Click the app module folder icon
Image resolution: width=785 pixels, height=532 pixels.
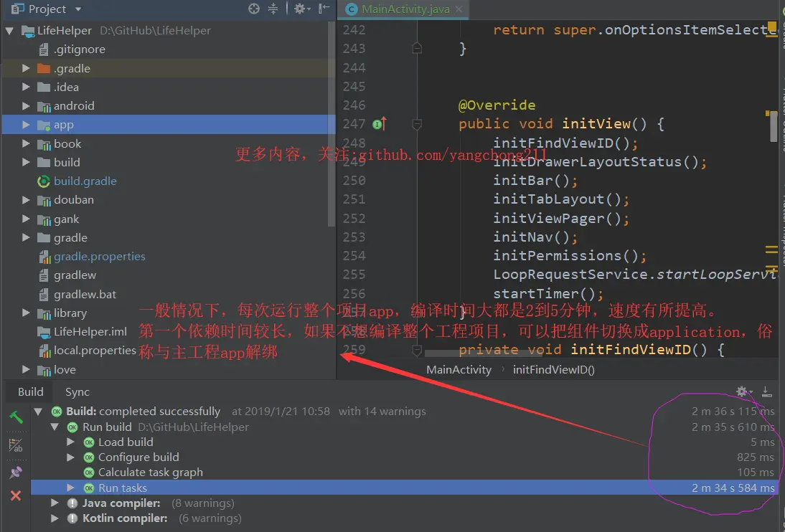(x=44, y=125)
